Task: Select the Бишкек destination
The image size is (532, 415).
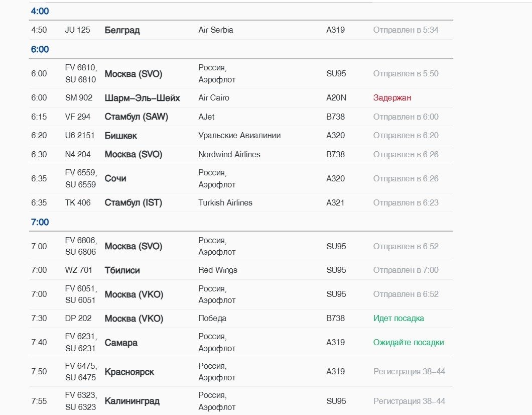Action: pos(120,136)
